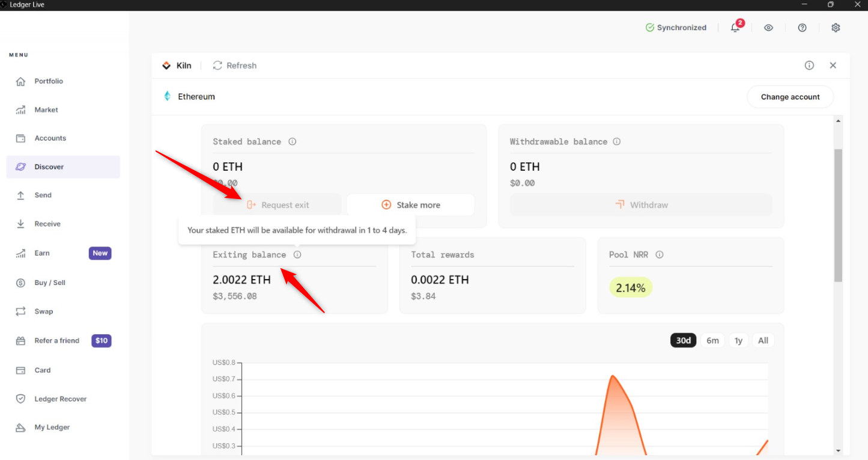Click the Refresh label in Kiln toolbar
868x460 pixels.
[x=241, y=66]
